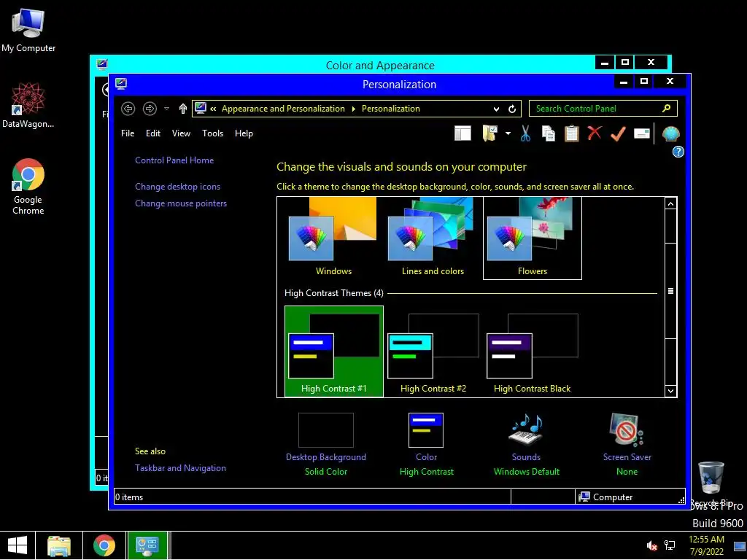This screenshot has height=560, width=747.
Task: Select the Windows theme
Action: click(333, 238)
